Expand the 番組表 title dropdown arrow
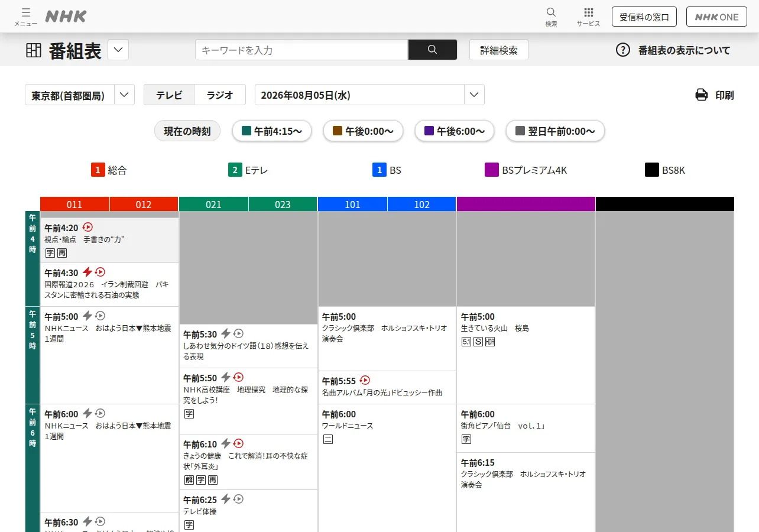 tap(118, 50)
